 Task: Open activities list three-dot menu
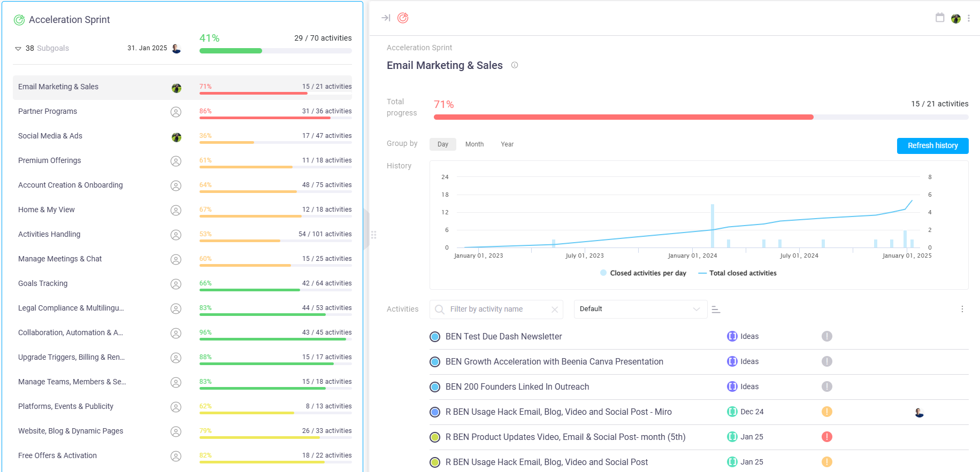(962, 309)
